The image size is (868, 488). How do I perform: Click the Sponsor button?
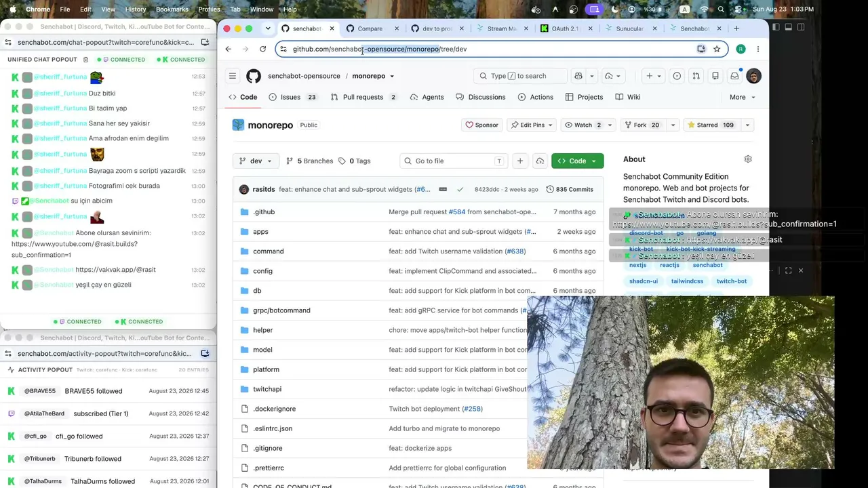(482, 125)
